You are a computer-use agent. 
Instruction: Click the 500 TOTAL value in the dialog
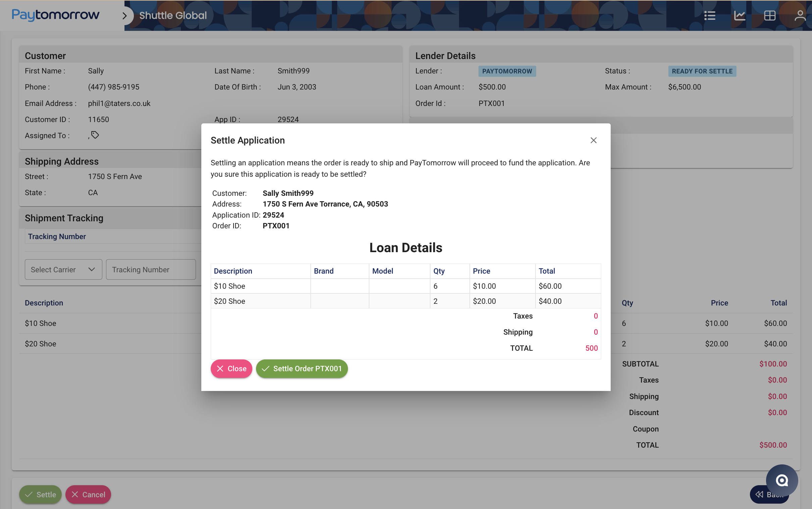[592, 348]
